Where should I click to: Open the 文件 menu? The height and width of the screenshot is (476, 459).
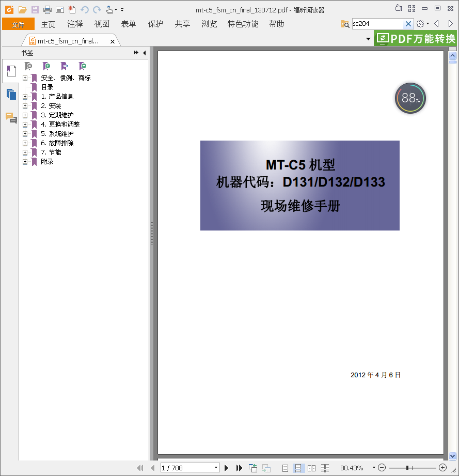click(18, 24)
